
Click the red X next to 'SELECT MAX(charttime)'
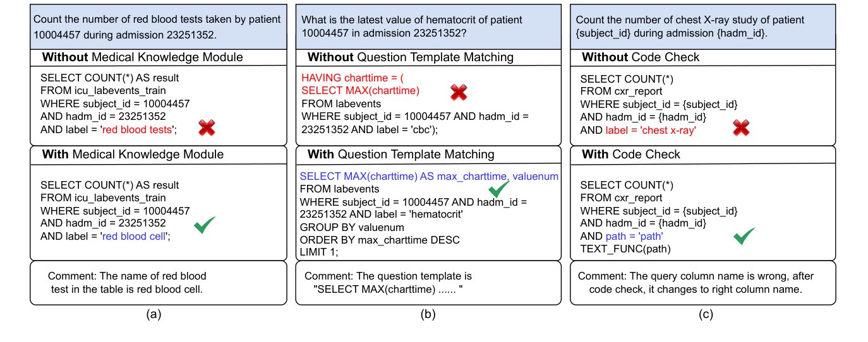pyautogui.click(x=459, y=92)
